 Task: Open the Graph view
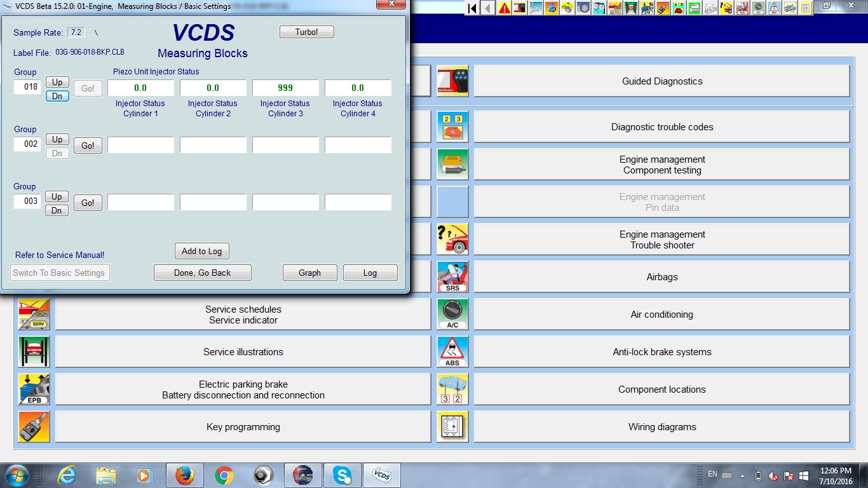coord(309,273)
